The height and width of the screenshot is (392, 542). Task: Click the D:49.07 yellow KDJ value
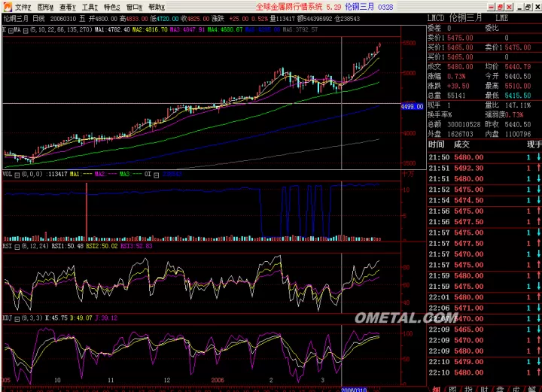pos(81,318)
